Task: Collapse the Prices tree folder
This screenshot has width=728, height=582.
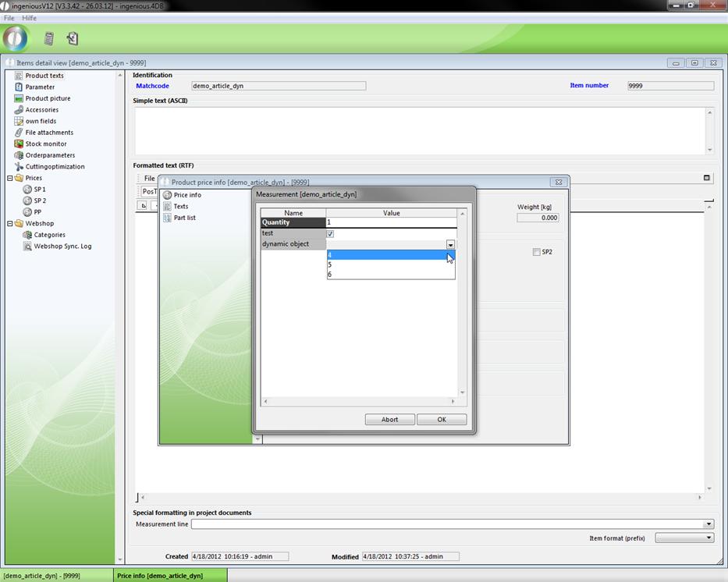Action: 10,178
